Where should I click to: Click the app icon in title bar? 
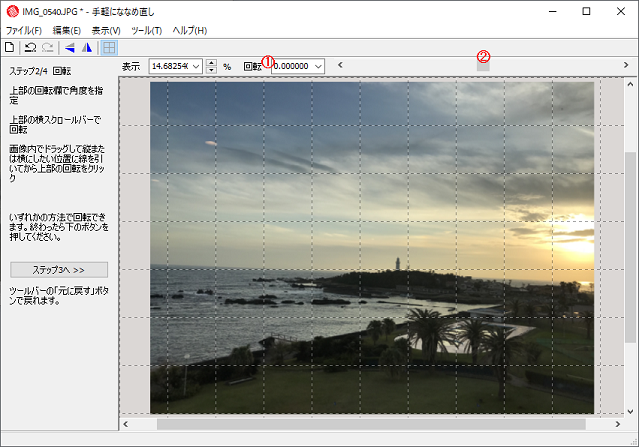tap(12, 11)
